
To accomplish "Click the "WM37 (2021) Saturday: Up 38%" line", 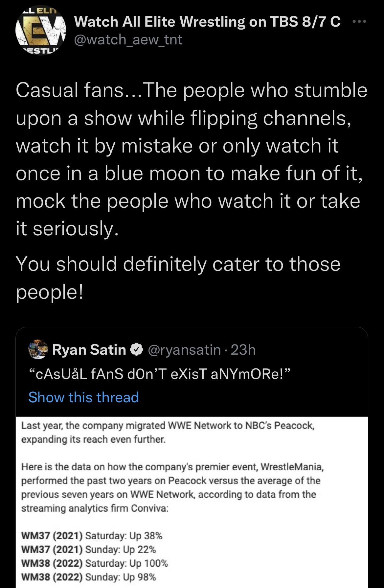I will click(92, 536).
